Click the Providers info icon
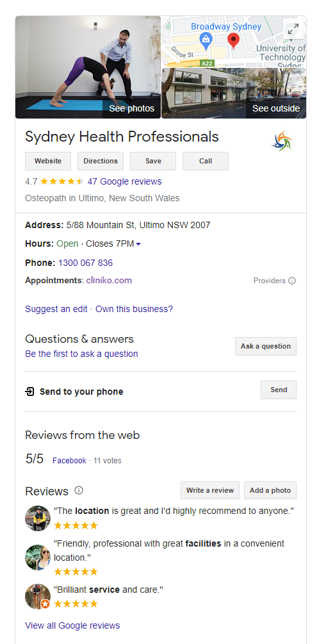This screenshot has height=644, width=319. pos(292,281)
